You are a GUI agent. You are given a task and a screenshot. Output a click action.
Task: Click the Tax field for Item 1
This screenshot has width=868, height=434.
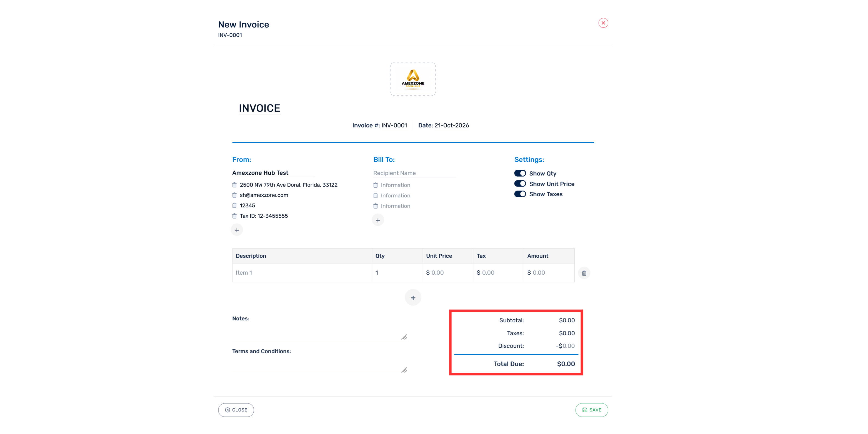[498, 273]
